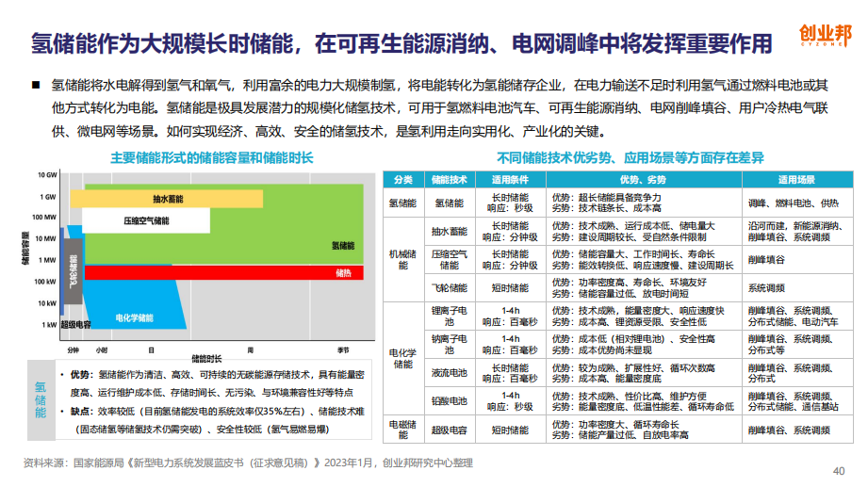Select the 分类 table header
868x487 pixels.
[x=403, y=179]
